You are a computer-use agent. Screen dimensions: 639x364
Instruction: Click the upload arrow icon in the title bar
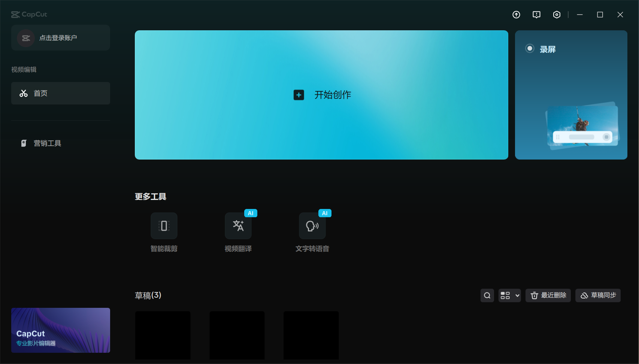tap(516, 15)
